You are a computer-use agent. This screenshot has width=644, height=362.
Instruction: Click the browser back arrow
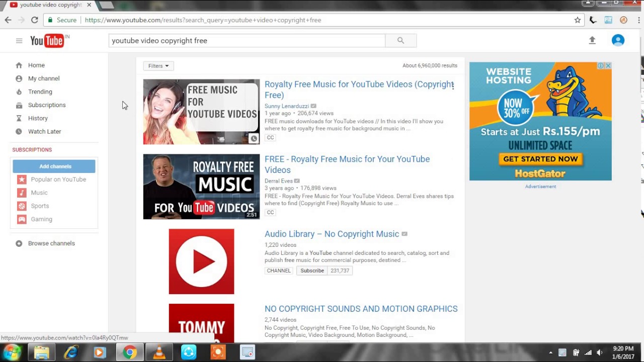click(x=8, y=20)
